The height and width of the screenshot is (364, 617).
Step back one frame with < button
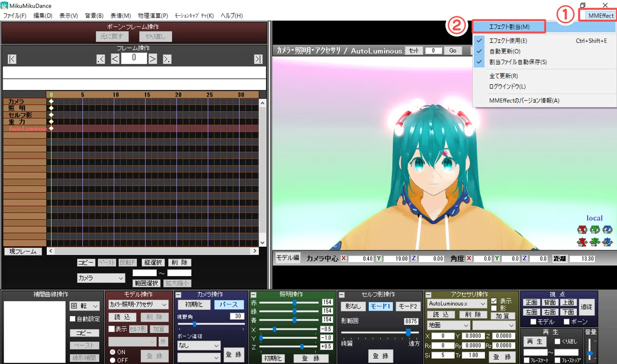[115, 59]
